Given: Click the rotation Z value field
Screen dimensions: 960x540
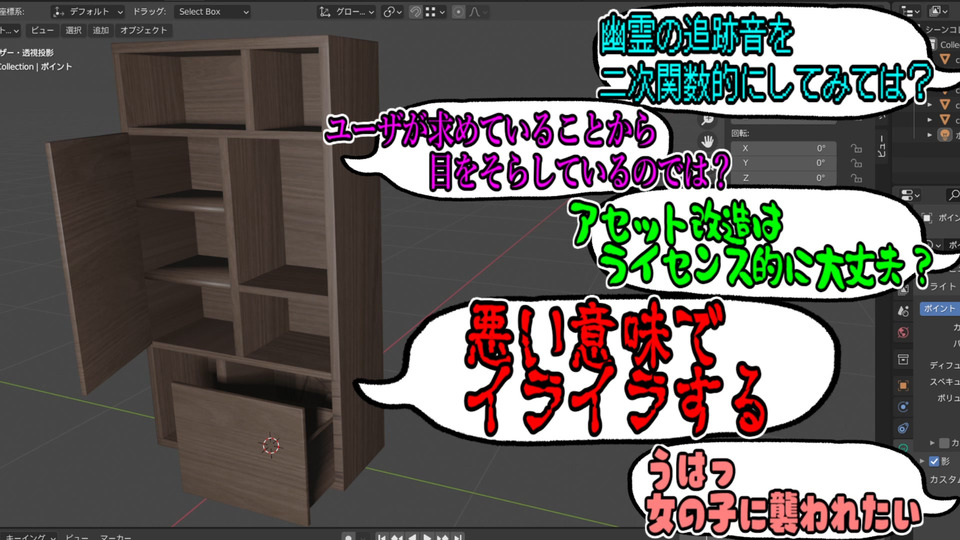Looking at the screenshot, I should (784, 178).
